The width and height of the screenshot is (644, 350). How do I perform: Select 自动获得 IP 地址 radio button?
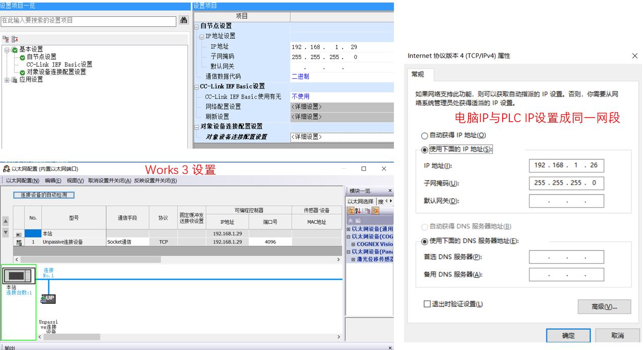pyautogui.click(x=424, y=136)
